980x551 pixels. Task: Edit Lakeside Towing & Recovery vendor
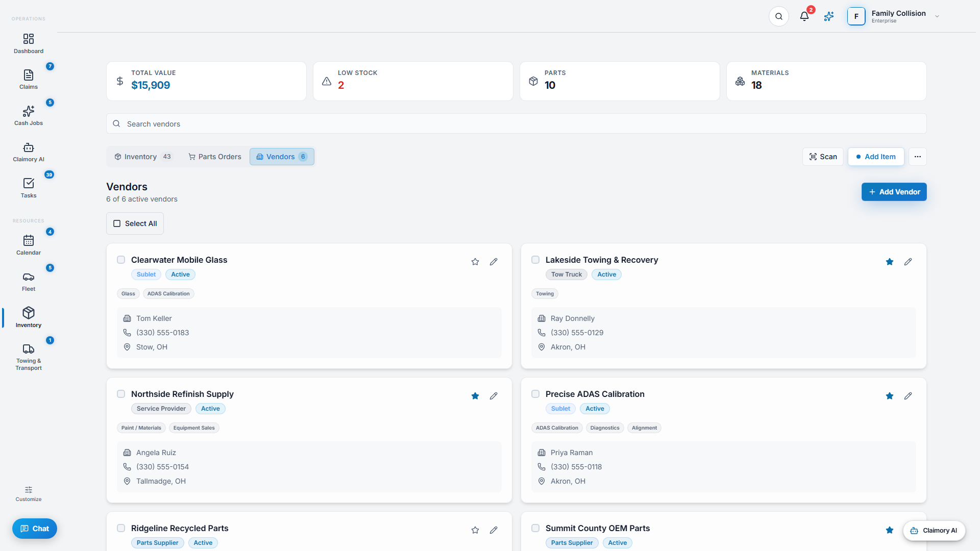pos(908,262)
